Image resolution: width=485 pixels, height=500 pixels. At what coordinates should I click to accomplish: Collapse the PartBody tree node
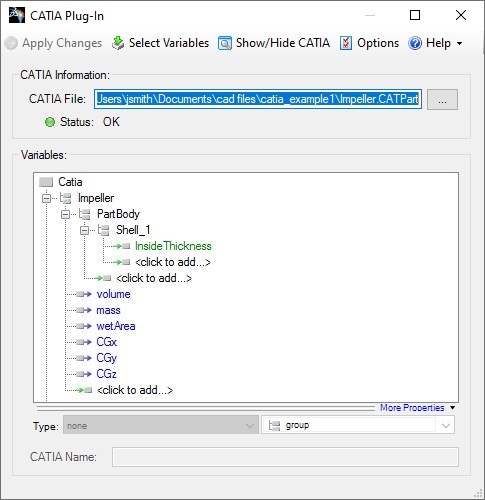pyautogui.click(x=66, y=214)
